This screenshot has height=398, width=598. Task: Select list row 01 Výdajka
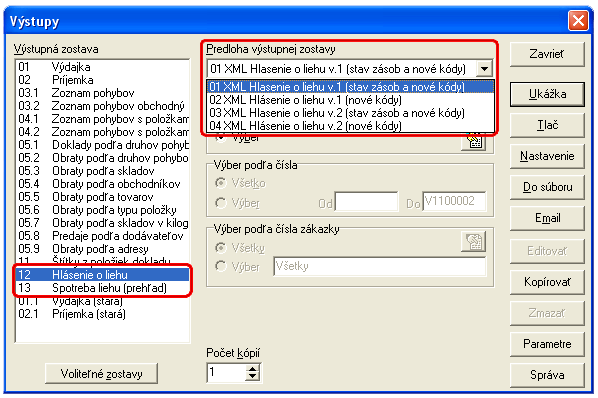tap(103, 67)
